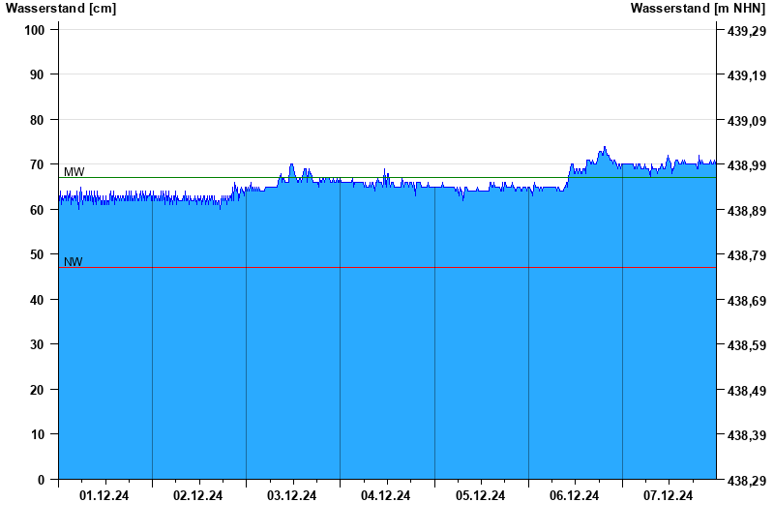This screenshot has width=774, height=532.
Task: Choose the 07.12.24 date label
Action: tap(669, 496)
